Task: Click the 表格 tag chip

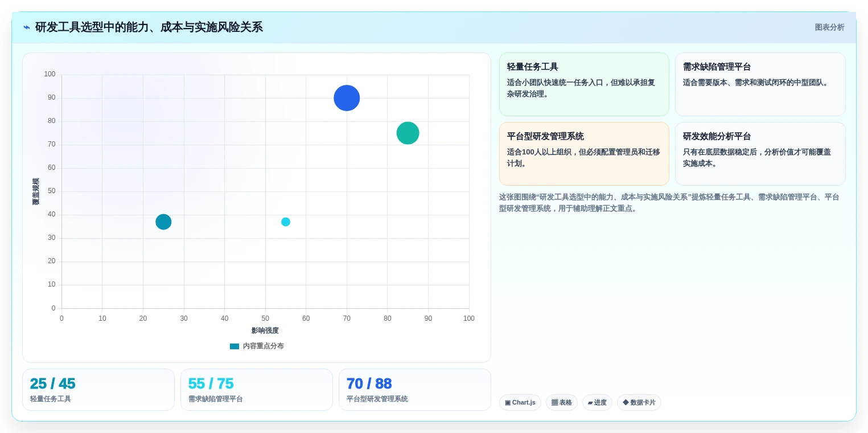Action: coord(562,403)
